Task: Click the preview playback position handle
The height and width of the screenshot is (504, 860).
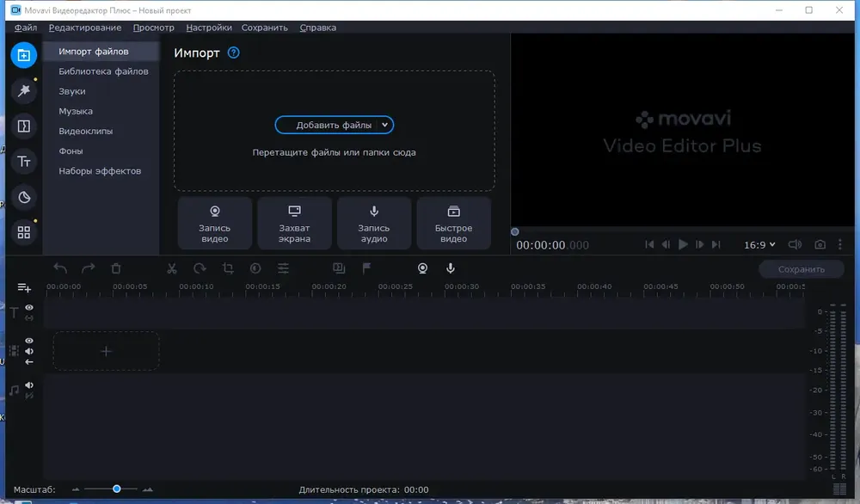Action: [514, 231]
